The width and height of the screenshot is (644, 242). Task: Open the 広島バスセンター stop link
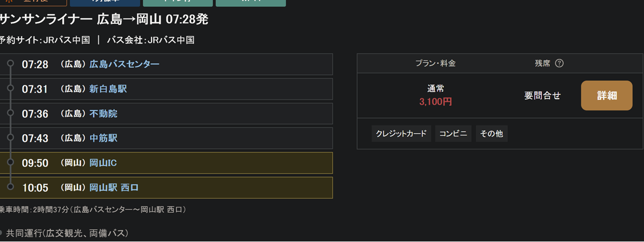[124, 64]
